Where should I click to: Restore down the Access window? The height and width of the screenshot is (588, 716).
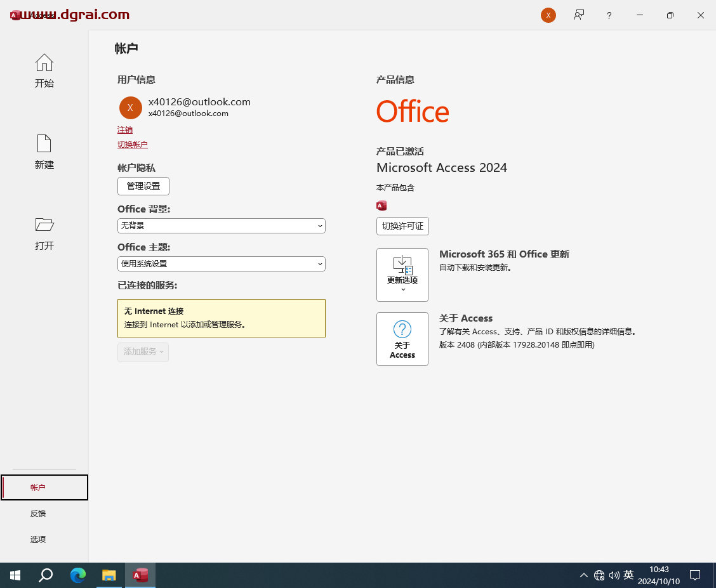pos(670,15)
